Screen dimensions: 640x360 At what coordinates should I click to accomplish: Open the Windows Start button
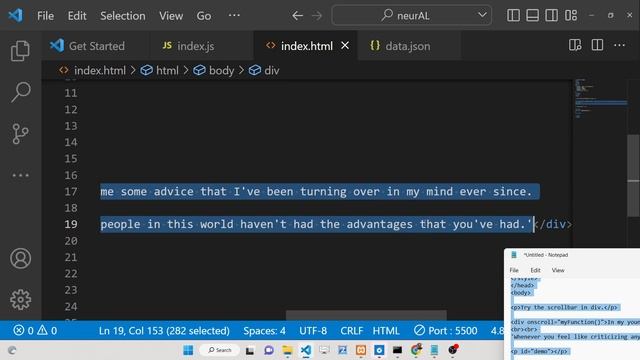click(x=188, y=350)
